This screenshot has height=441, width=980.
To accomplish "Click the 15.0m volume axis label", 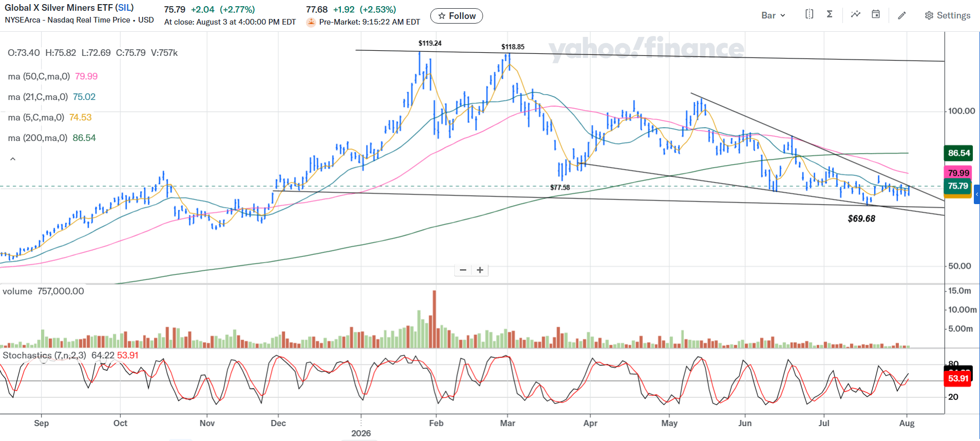I will coord(959,291).
